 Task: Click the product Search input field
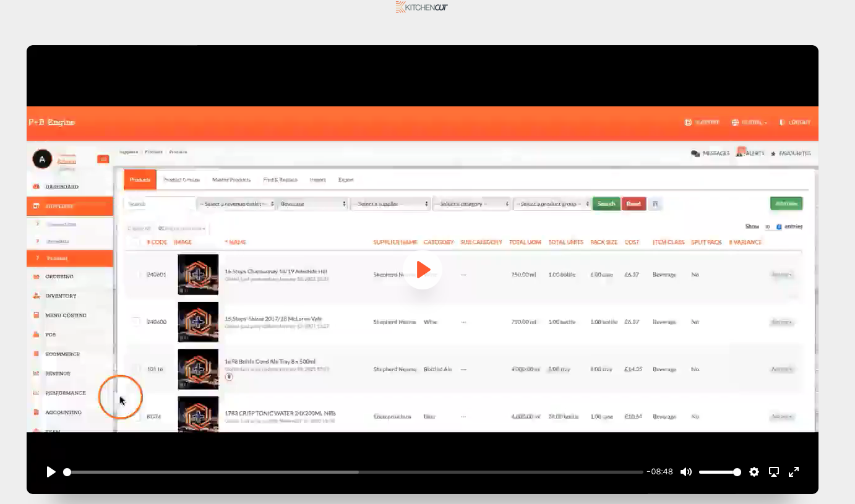[x=160, y=204]
